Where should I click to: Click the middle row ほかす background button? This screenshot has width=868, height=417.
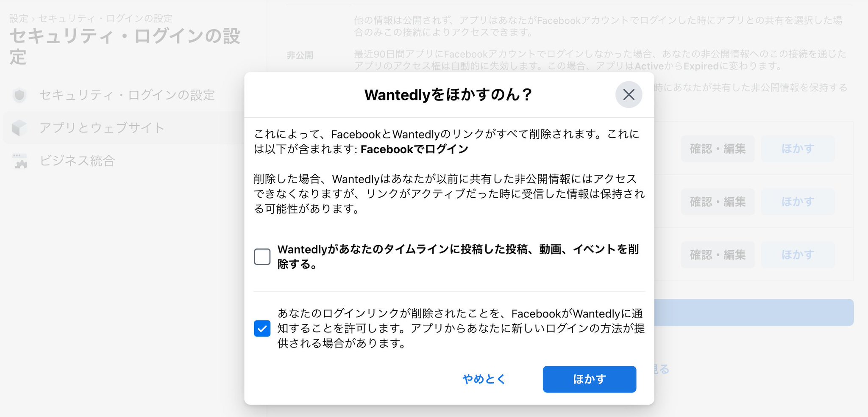pos(798,202)
